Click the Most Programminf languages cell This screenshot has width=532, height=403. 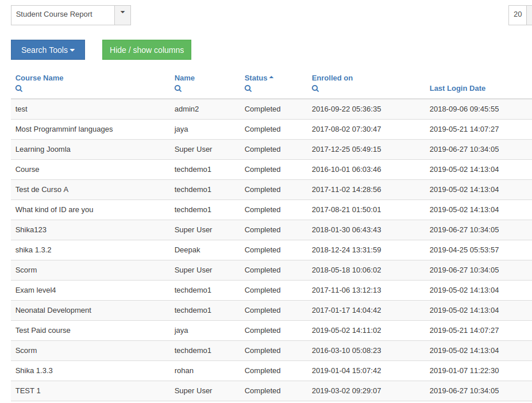point(64,129)
